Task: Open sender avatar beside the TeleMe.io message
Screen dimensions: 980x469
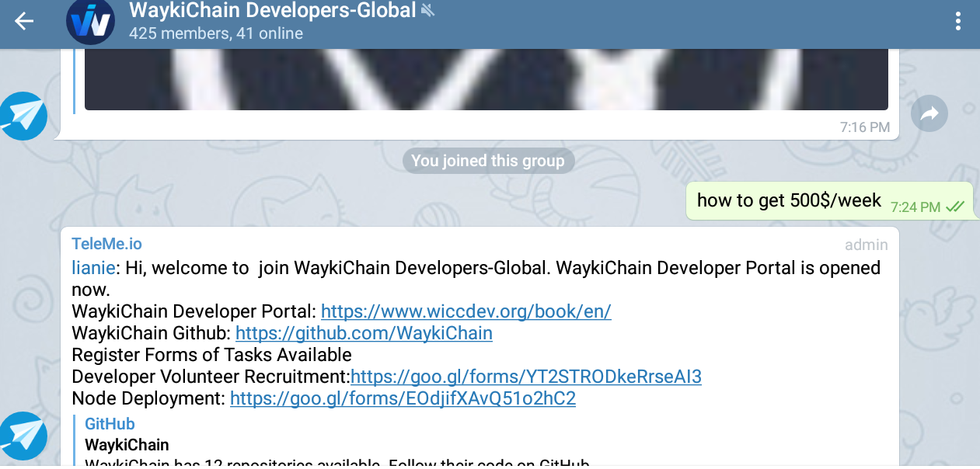Action: tap(23, 436)
